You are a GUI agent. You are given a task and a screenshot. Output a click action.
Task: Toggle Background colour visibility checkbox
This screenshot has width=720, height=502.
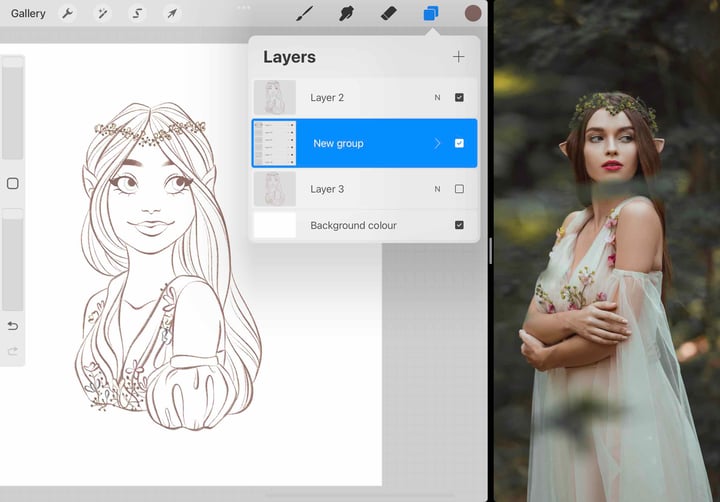459,225
